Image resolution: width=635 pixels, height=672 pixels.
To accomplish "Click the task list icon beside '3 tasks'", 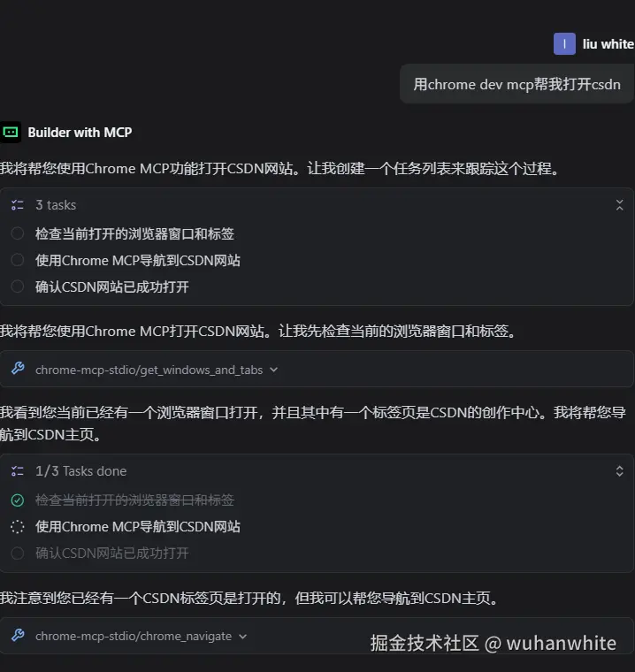I will click(x=18, y=205).
